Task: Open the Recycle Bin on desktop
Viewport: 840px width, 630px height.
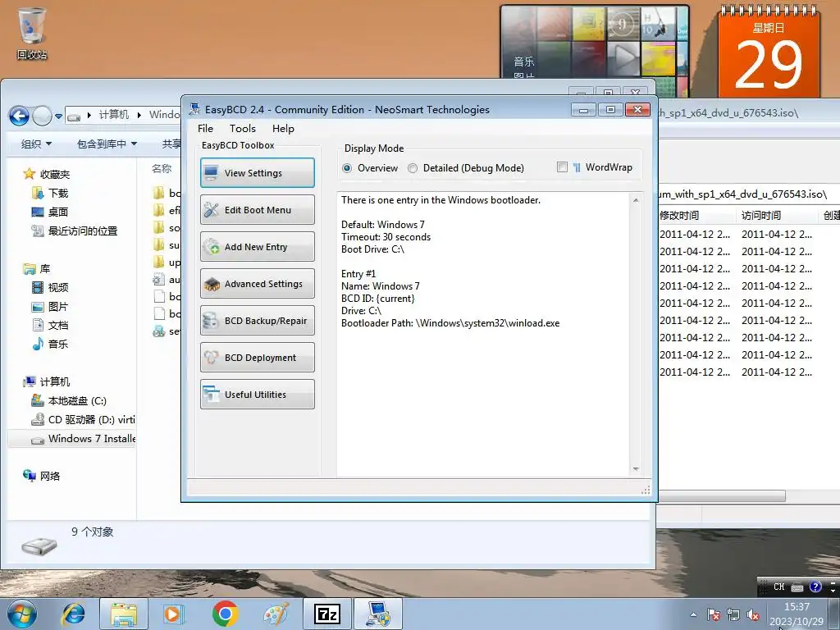Action: [x=32, y=33]
